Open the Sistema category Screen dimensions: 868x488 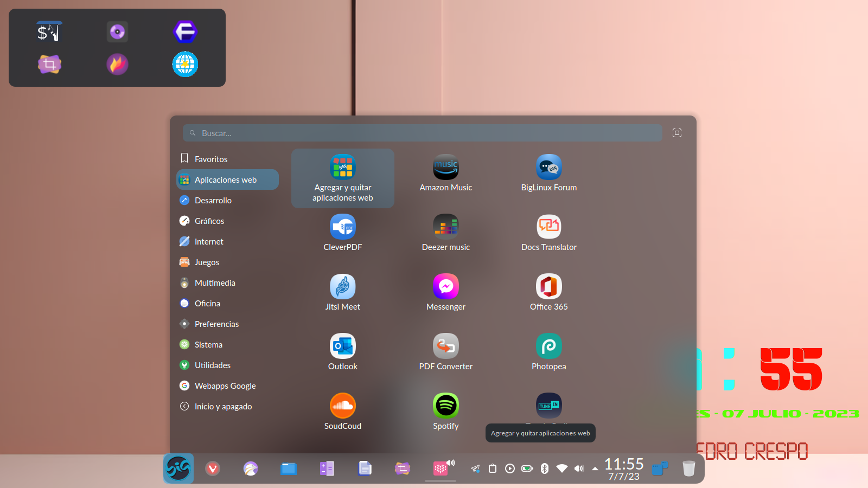(227, 344)
